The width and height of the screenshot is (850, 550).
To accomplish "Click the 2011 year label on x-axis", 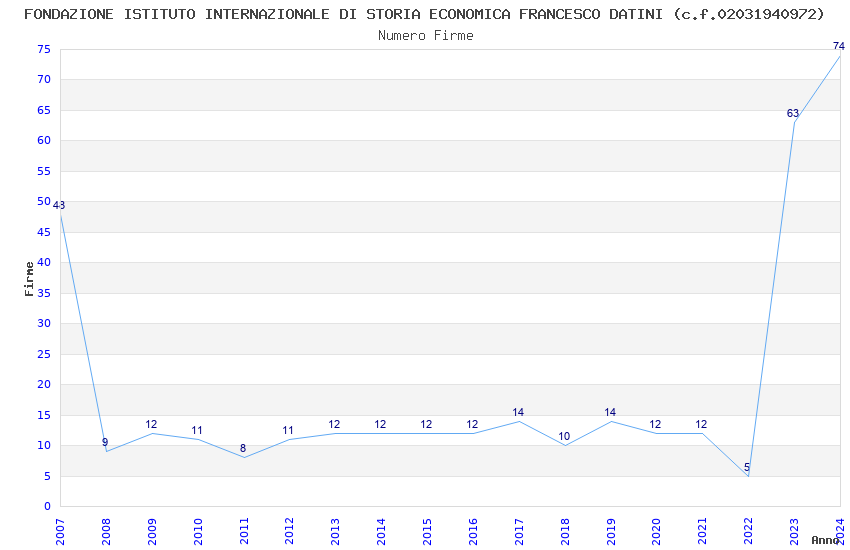I will 244,532.
